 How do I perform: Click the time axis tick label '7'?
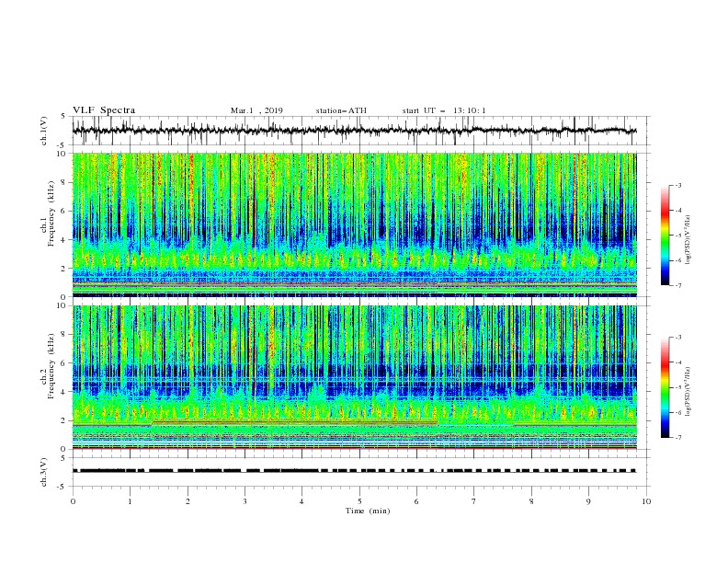(474, 501)
